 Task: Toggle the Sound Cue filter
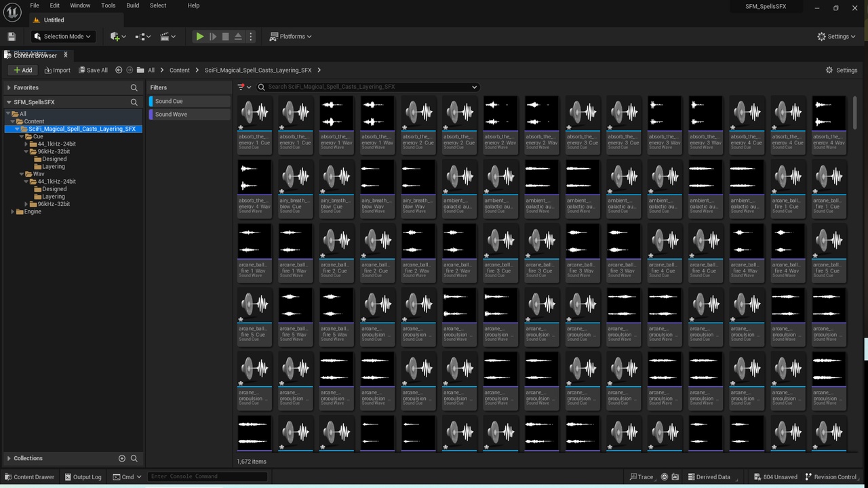pyautogui.click(x=190, y=101)
